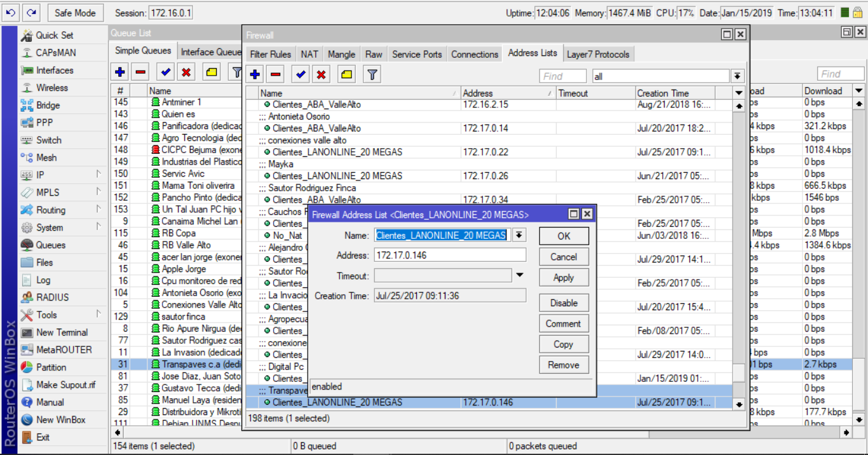868x455 pixels.
Task: Click the undo arrow icon in top bar
Action: tap(10, 13)
